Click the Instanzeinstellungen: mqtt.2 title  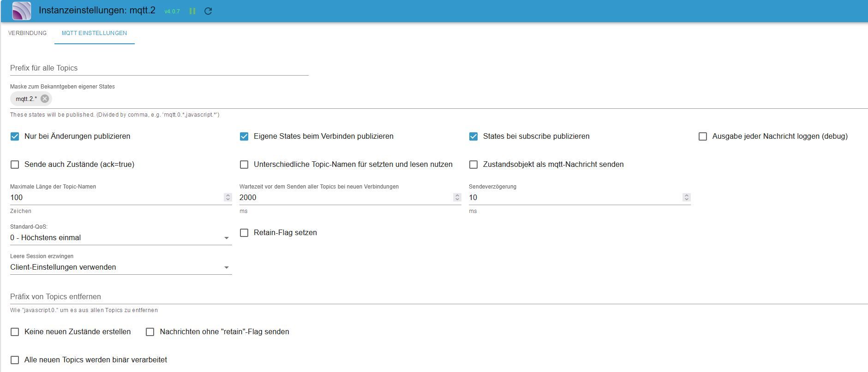[97, 10]
